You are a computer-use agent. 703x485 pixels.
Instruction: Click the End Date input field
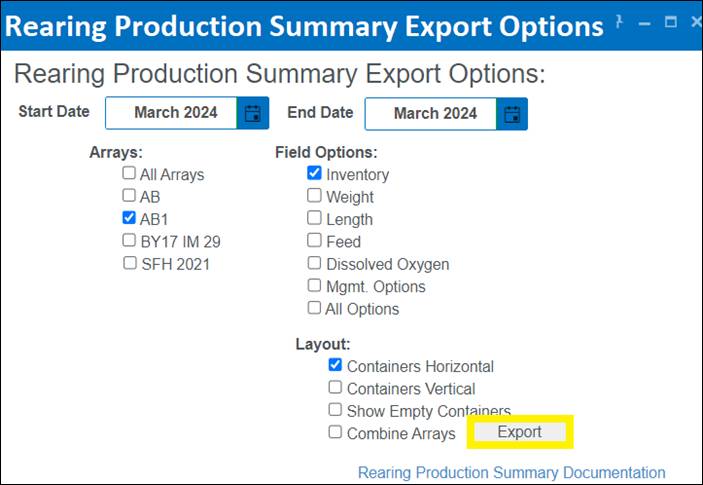pyautogui.click(x=432, y=113)
